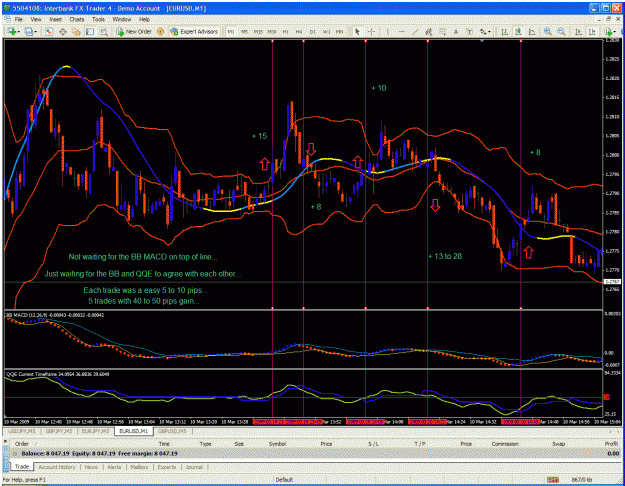625x486 pixels.
Task: Toggle the Navigator star-folder icon
Action: (76, 31)
